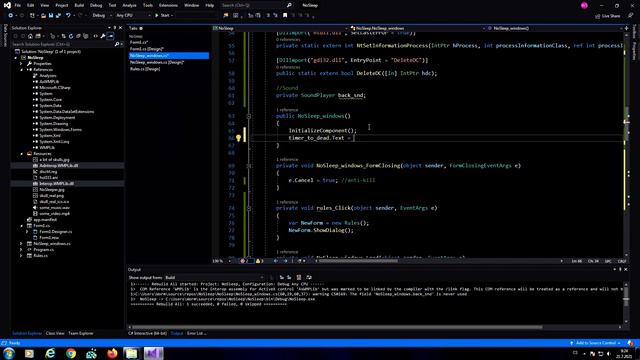Expand the Rules.cs tree node
Image resolution: width=640 pixels, height=360 pixels.
pyautogui.click(x=22, y=256)
